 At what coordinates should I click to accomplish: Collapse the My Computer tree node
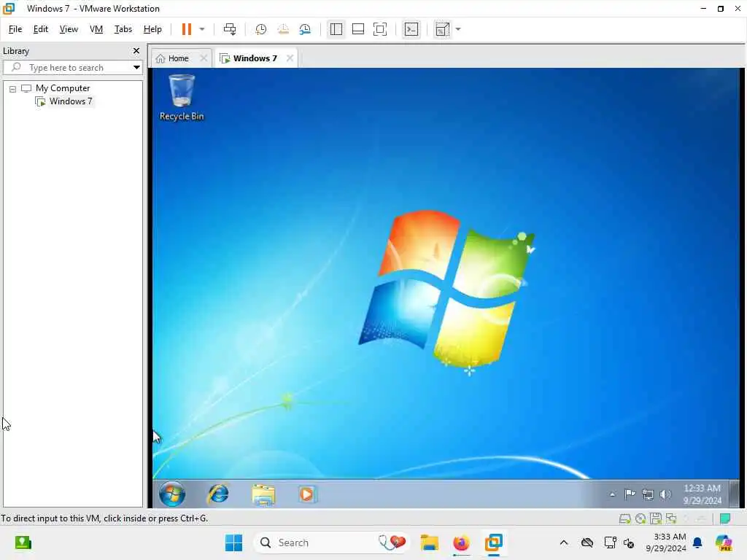13,88
